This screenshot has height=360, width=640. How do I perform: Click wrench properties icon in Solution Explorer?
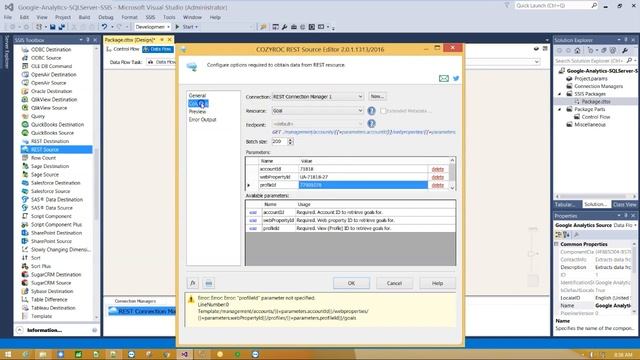[x=624, y=51]
